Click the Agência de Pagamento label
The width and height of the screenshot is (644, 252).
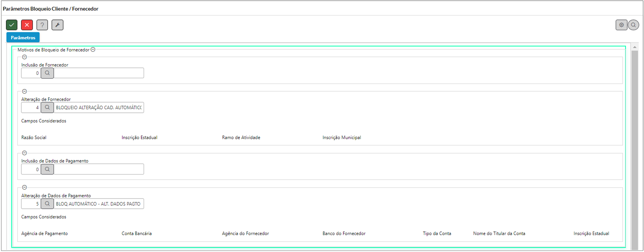pos(45,233)
